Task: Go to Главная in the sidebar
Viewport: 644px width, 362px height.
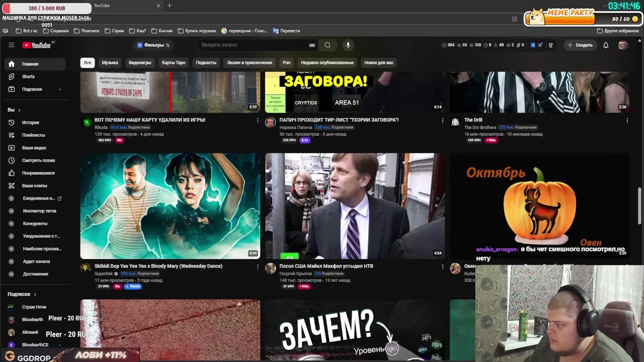Action: click(x=35, y=64)
